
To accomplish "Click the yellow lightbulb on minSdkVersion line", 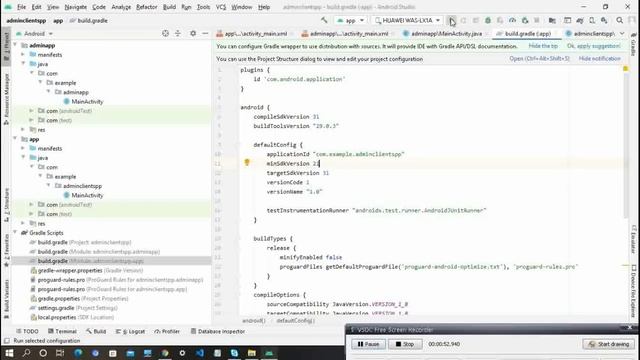I will click(247, 163).
